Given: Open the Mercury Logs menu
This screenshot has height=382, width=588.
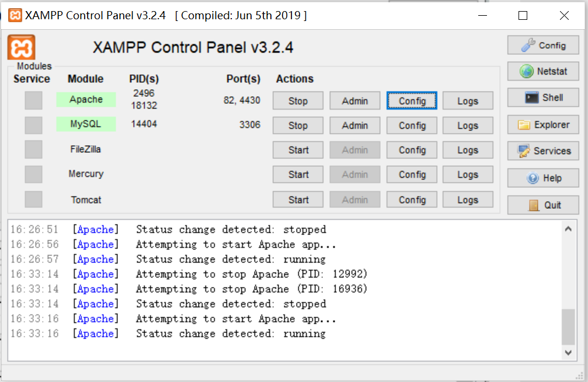Looking at the screenshot, I should pyautogui.click(x=468, y=174).
